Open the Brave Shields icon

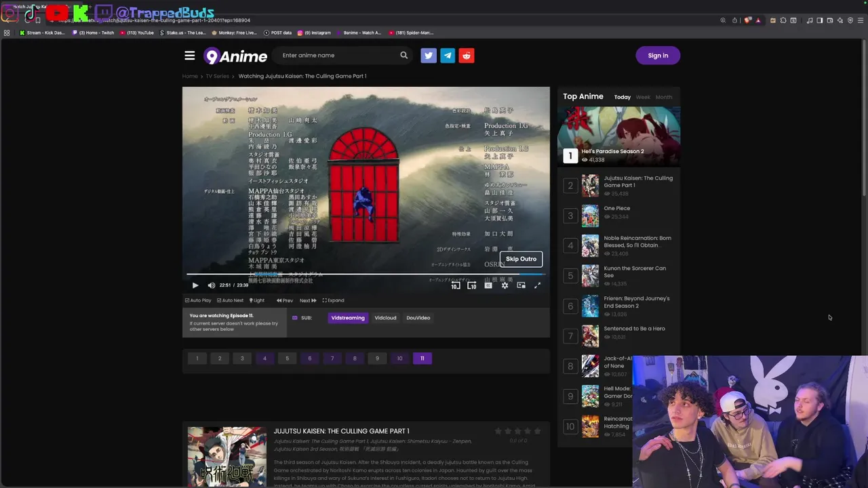pyautogui.click(x=748, y=20)
